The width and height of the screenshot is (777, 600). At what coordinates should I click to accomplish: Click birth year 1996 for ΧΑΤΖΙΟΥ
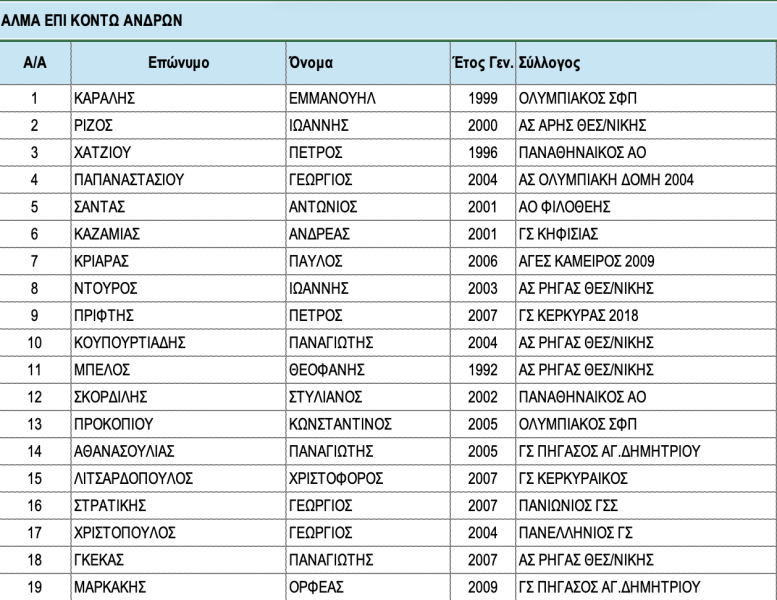[x=483, y=153]
